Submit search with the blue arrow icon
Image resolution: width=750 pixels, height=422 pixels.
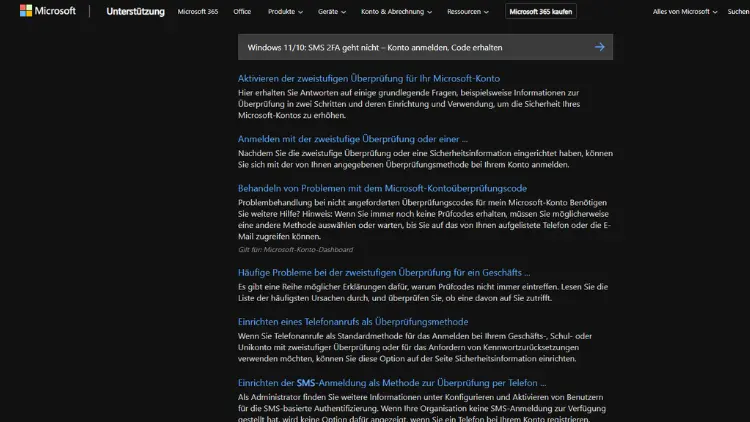pyautogui.click(x=599, y=47)
